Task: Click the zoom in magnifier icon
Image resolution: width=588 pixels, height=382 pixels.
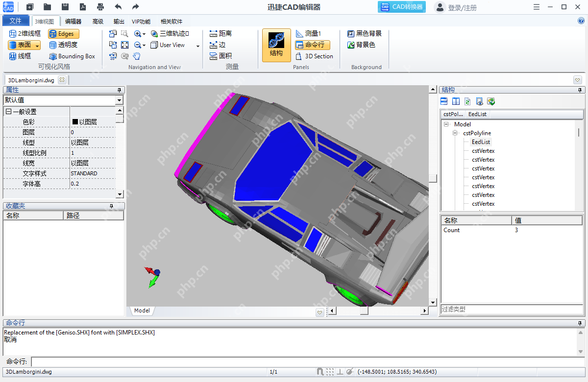Action: [x=138, y=34]
